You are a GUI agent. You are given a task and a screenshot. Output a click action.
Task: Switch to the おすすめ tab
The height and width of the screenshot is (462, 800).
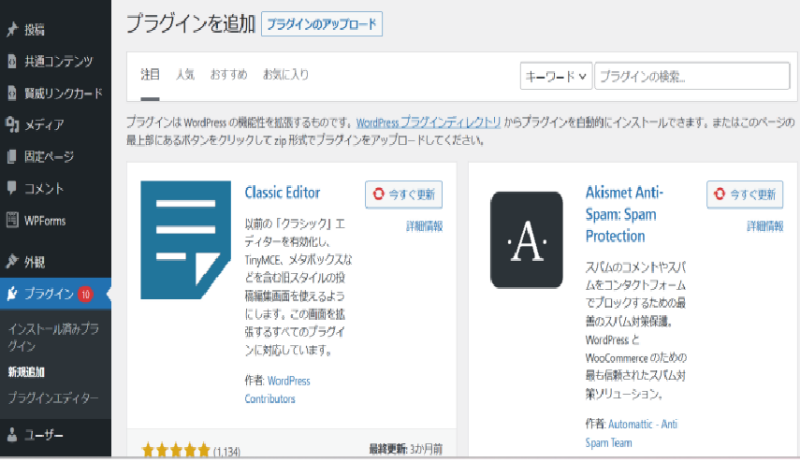(229, 75)
